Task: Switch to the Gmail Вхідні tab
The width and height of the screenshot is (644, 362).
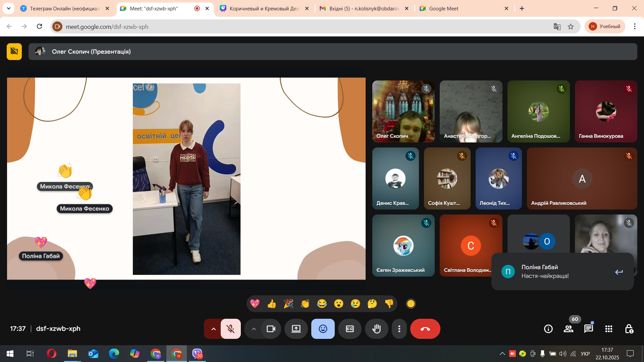Action: pos(364,8)
